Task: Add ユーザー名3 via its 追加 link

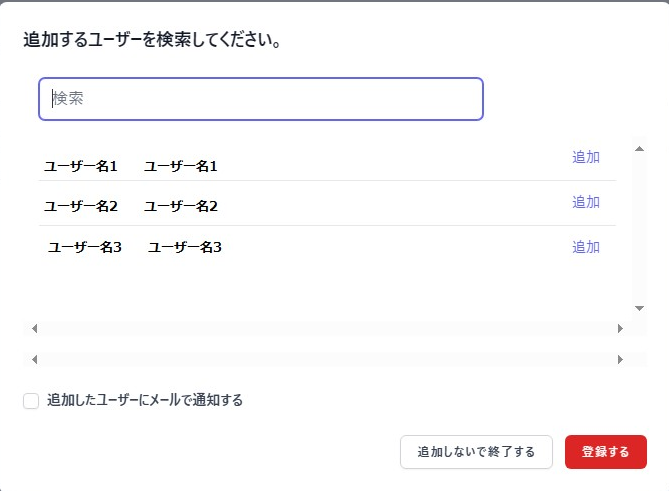Action: point(586,247)
